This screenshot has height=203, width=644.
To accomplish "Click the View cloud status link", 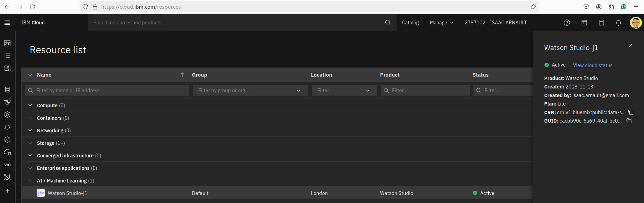I will (x=593, y=65).
